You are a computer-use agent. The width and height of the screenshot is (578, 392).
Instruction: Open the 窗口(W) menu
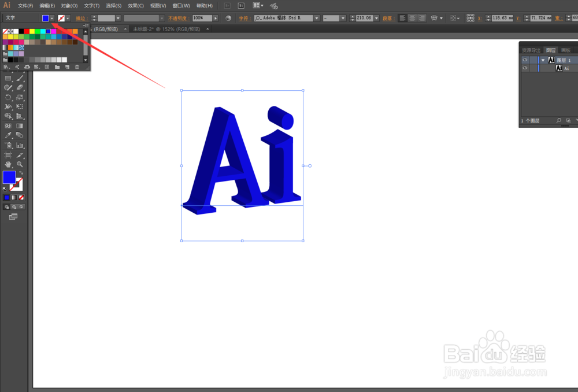click(181, 6)
